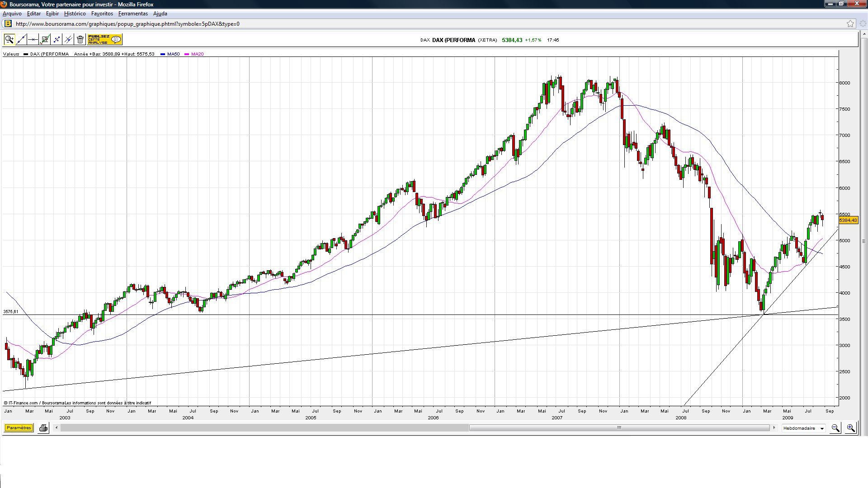Select the horizontal line tool
Image resolution: width=868 pixels, height=488 pixels.
click(x=33, y=40)
